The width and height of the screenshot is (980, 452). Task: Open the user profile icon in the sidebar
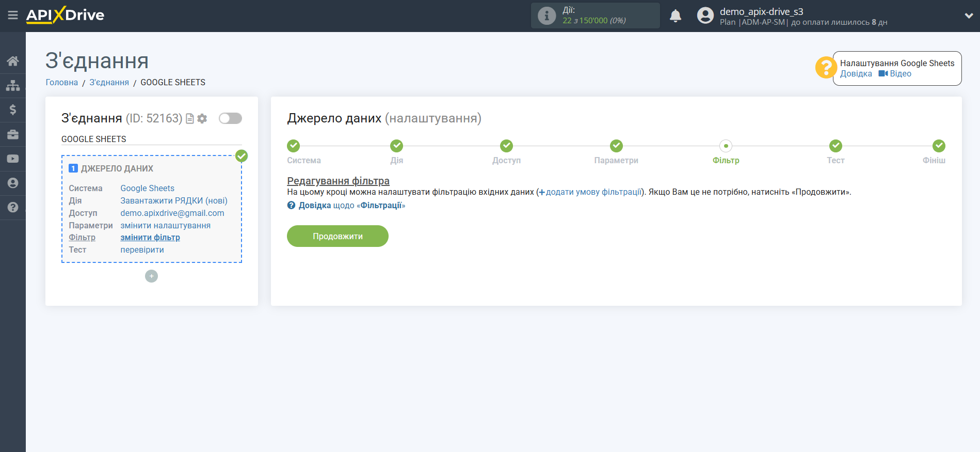pos(13,183)
